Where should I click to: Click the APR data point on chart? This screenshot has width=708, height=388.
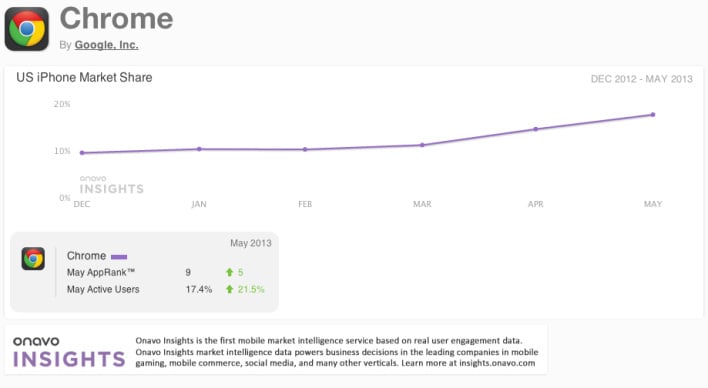click(536, 129)
